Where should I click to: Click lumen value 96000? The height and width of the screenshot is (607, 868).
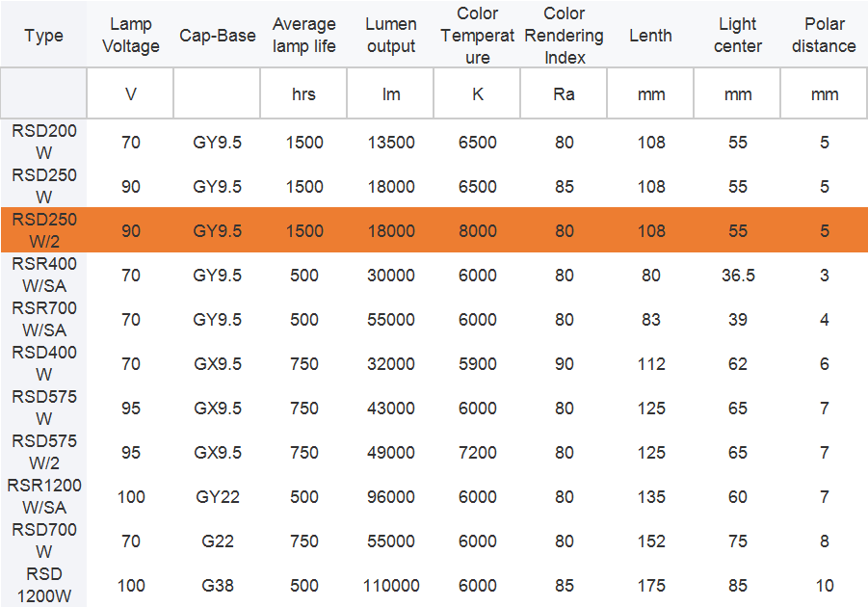(391, 497)
